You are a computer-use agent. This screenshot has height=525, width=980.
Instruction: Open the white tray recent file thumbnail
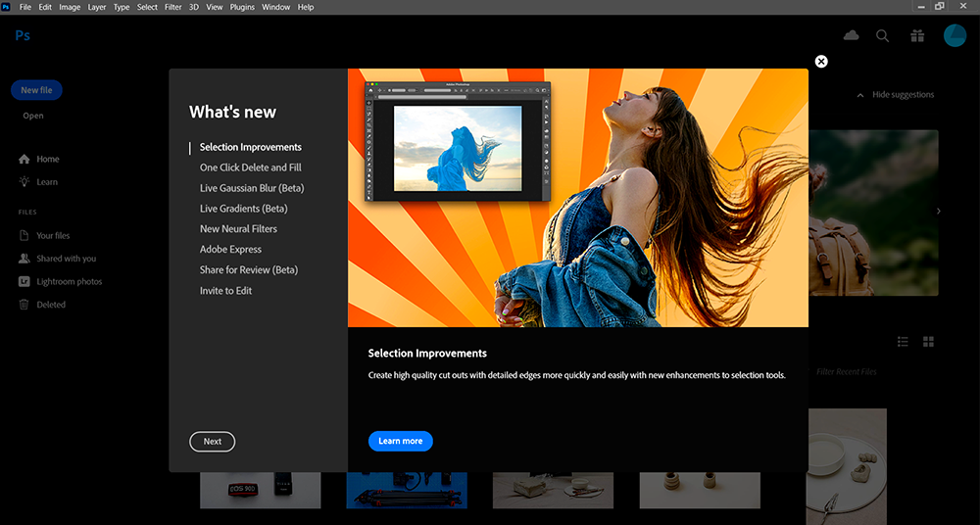pos(847,466)
